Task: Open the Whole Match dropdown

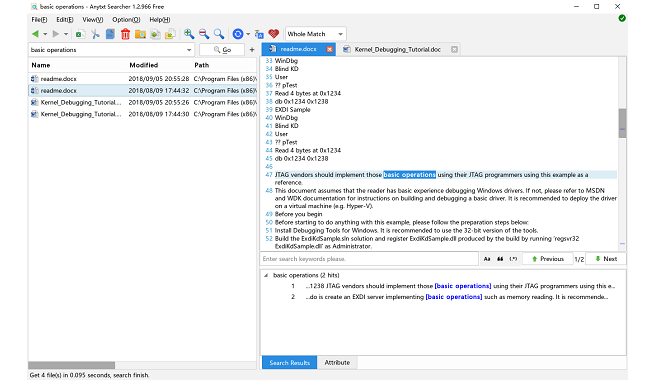Action: coord(316,34)
